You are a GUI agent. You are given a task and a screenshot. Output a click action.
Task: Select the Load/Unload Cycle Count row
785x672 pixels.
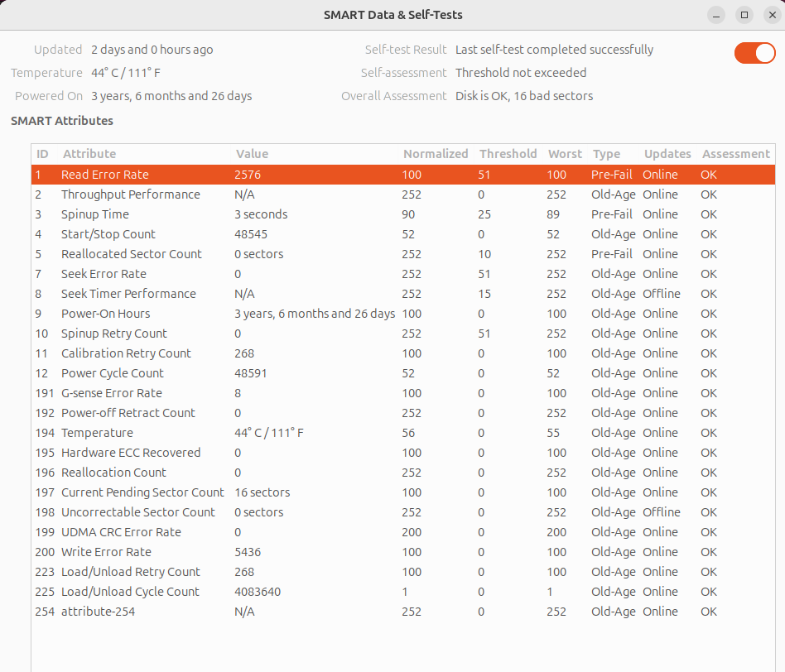coord(403,592)
